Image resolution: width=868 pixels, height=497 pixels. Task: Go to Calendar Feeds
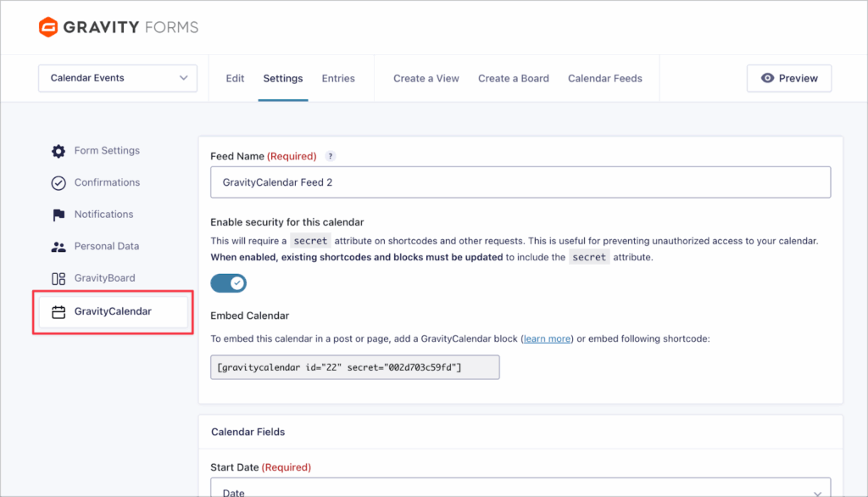pos(605,78)
